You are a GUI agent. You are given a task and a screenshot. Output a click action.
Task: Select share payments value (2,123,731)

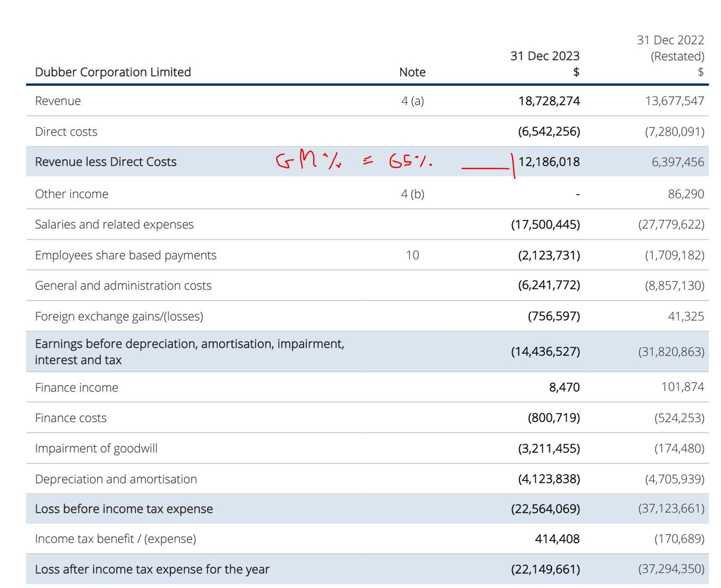coord(549,255)
